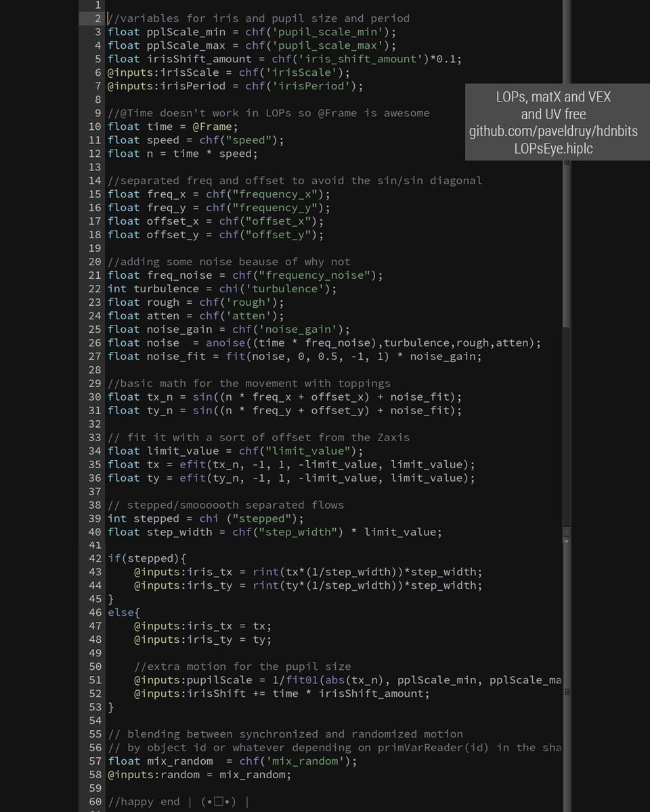Click the line '@inputs:iris_ty = ty;'
This screenshot has width=650, height=812.
202,640
